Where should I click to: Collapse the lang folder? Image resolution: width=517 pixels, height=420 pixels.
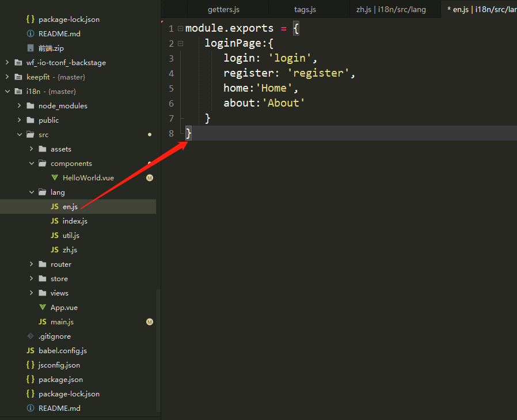32,192
